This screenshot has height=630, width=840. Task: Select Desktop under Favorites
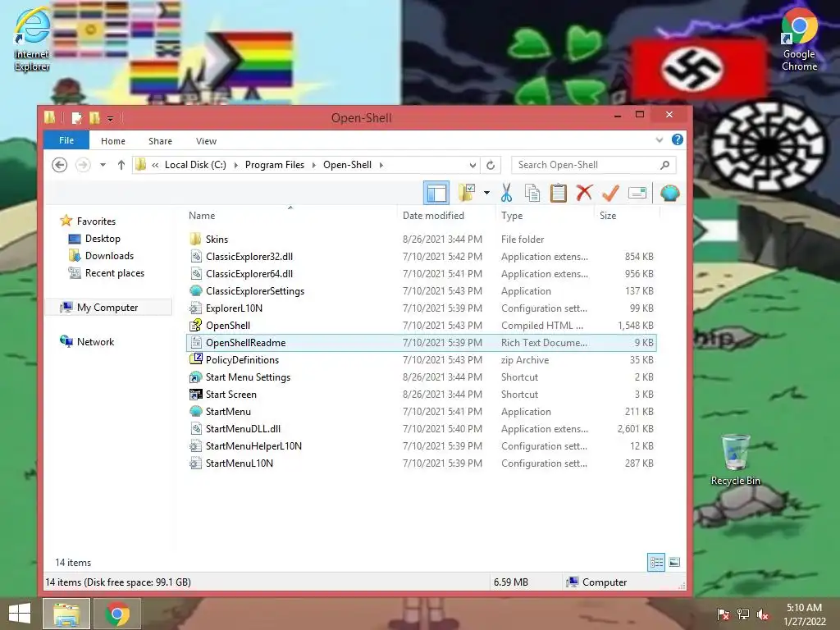click(103, 239)
